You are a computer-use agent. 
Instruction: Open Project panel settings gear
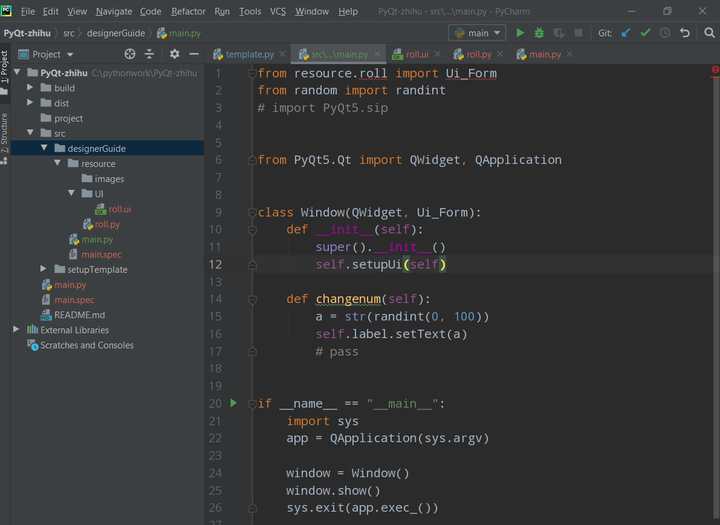tap(175, 54)
